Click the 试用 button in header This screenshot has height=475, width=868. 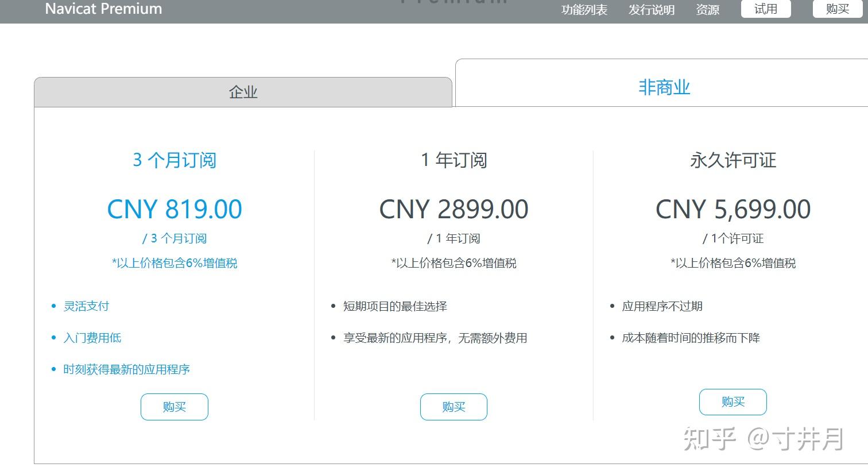point(766,9)
